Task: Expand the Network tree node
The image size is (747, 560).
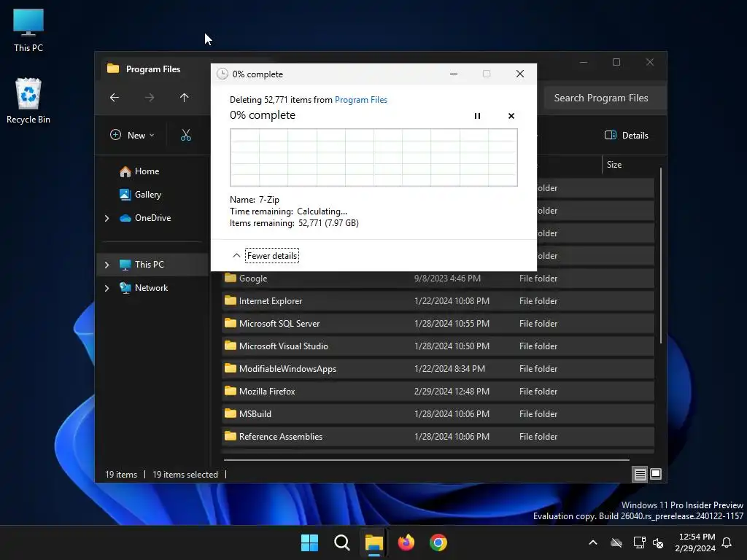Action: pyautogui.click(x=107, y=288)
